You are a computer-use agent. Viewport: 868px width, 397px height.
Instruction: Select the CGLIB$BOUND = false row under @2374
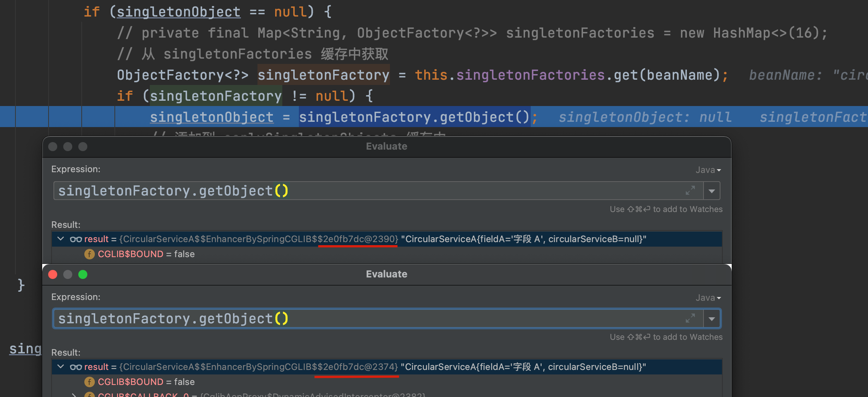tap(387, 382)
